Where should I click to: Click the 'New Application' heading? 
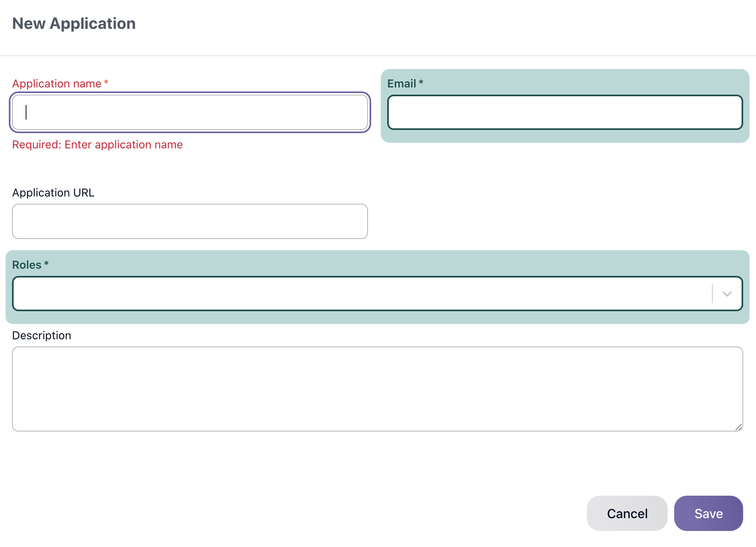click(74, 24)
